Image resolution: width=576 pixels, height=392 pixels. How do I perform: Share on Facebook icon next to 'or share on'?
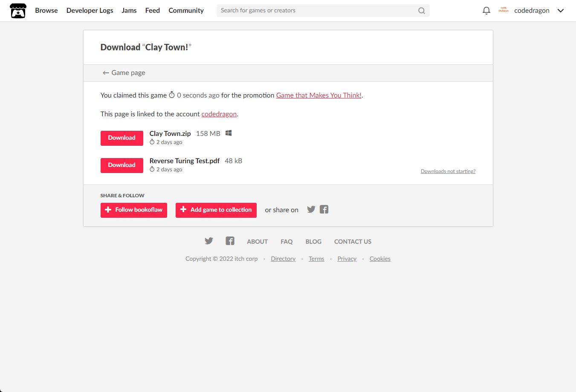click(324, 209)
